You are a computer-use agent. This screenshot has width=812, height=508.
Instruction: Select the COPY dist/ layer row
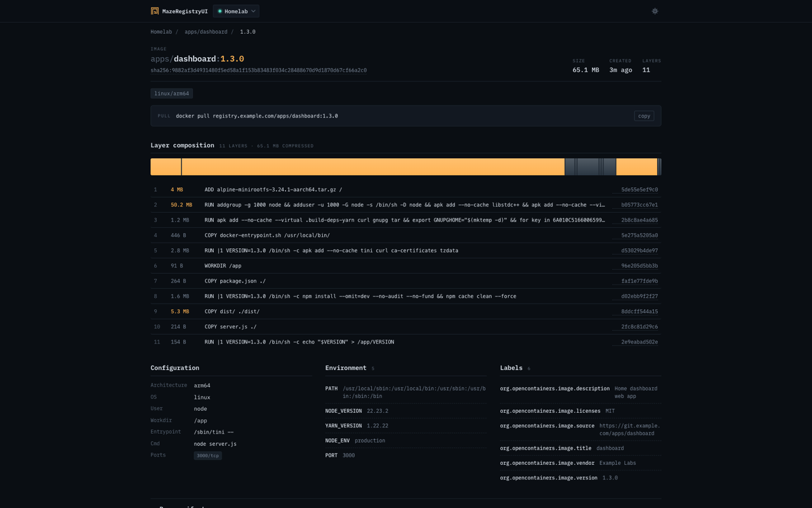(x=406, y=312)
